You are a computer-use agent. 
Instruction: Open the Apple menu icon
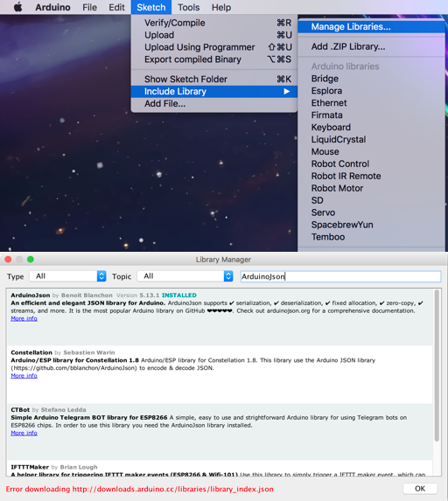18,7
